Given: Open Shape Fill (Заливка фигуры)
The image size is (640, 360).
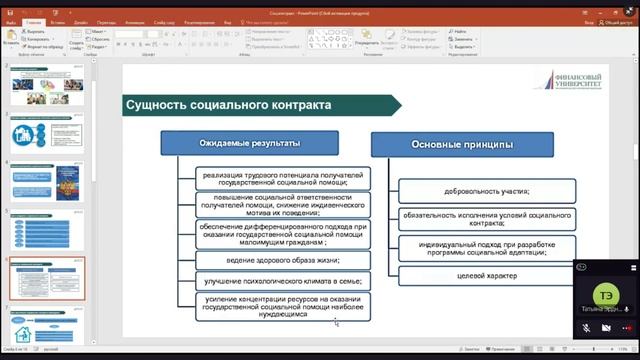Looking at the screenshot, I should [420, 31].
